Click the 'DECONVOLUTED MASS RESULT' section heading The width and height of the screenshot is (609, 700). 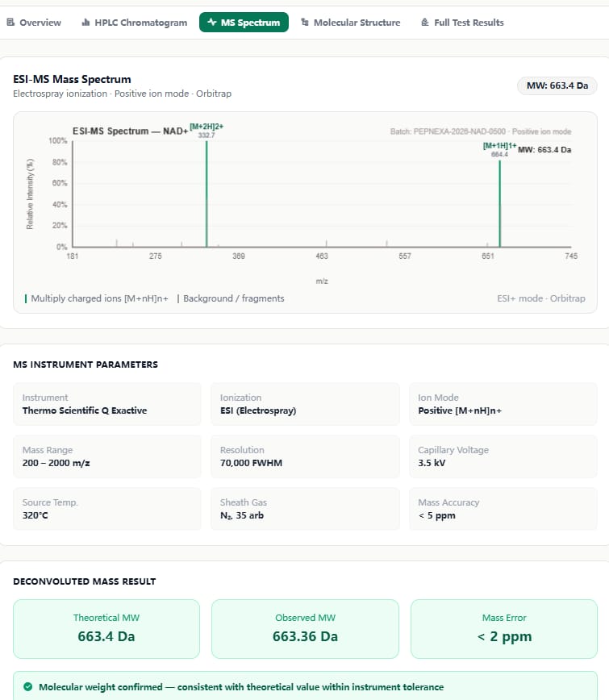(85, 581)
